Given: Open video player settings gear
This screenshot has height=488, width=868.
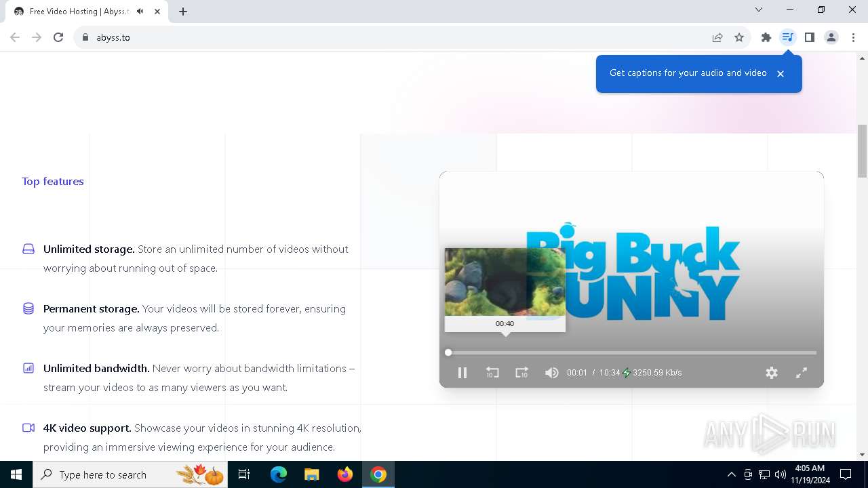Looking at the screenshot, I should point(772,373).
